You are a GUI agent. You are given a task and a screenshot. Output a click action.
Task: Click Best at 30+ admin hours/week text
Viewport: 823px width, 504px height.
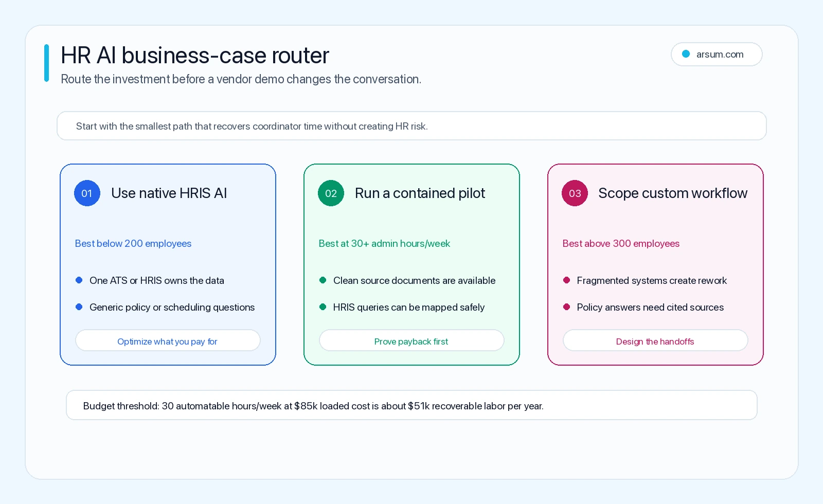tap(384, 243)
